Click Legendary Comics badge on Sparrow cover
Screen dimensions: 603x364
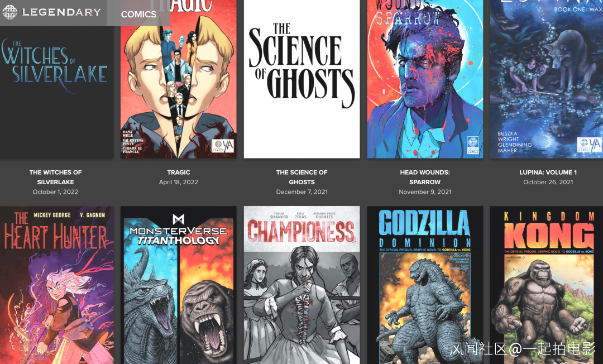pos(473,145)
